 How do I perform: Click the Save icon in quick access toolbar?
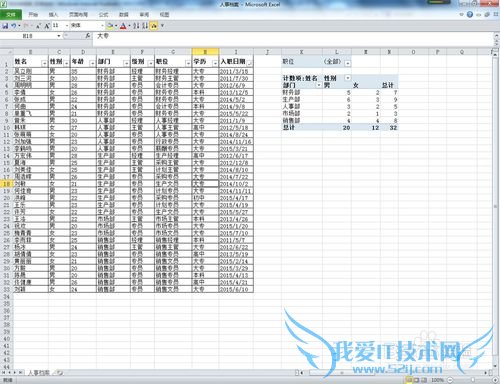click(5, 26)
